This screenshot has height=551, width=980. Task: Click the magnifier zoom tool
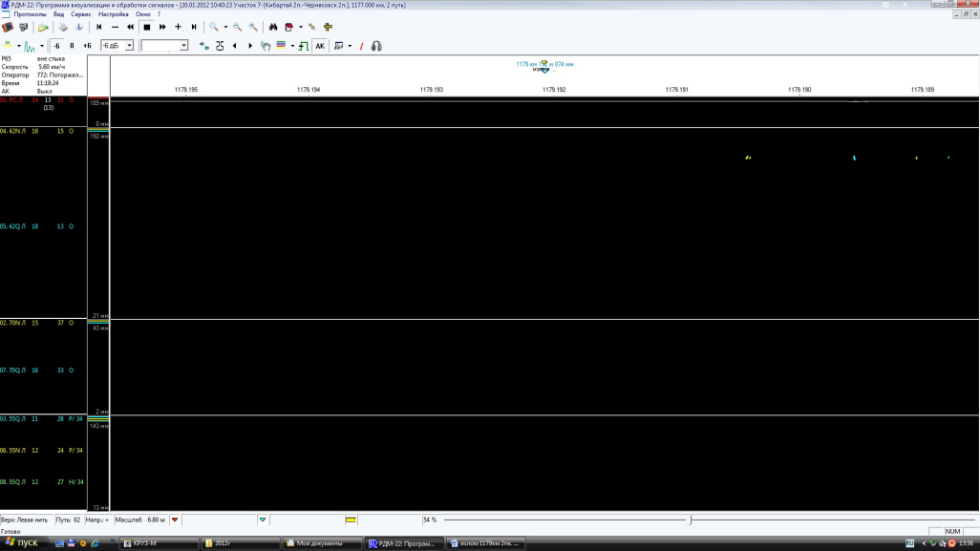214,28
